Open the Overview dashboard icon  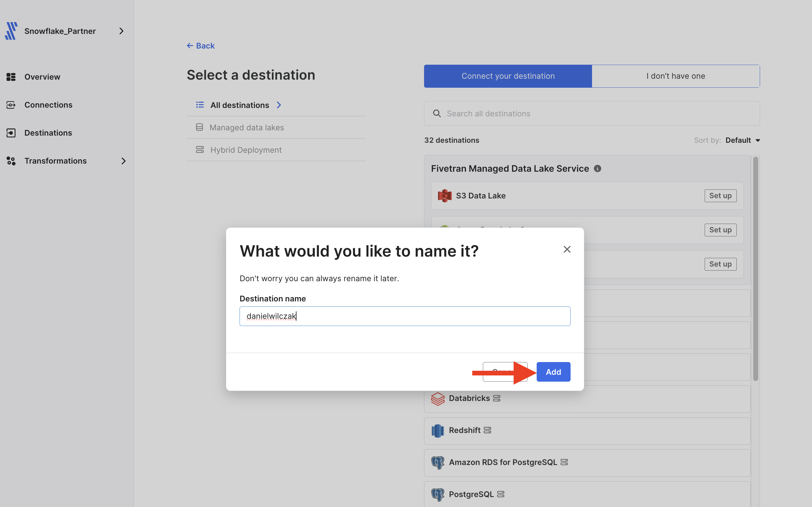click(11, 77)
